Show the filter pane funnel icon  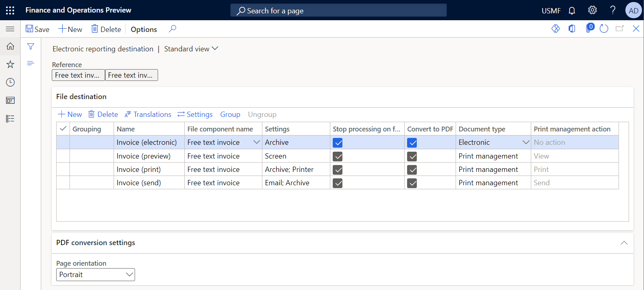pos(31,47)
